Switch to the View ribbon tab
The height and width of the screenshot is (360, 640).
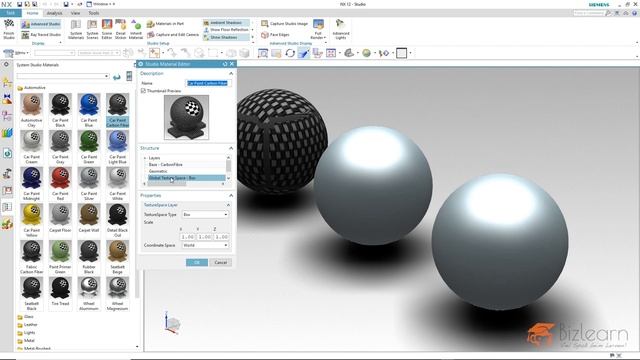pyautogui.click(x=76, y=13)
